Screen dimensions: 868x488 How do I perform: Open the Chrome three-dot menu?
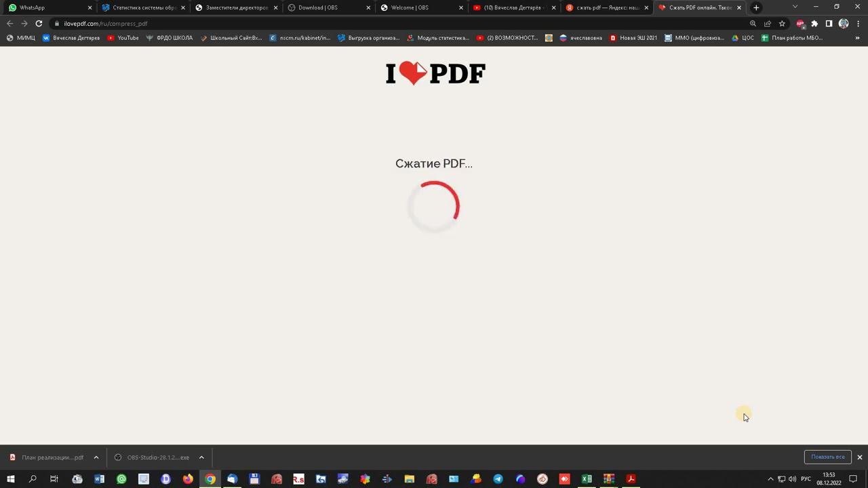859,24
